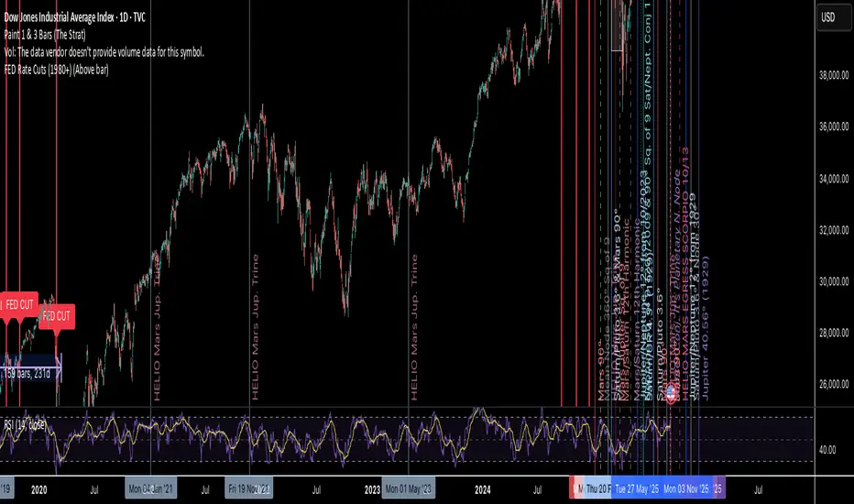Click the Vol data vendor notice text
This screenshot has width=854, height=504.
tap(104, 52)
